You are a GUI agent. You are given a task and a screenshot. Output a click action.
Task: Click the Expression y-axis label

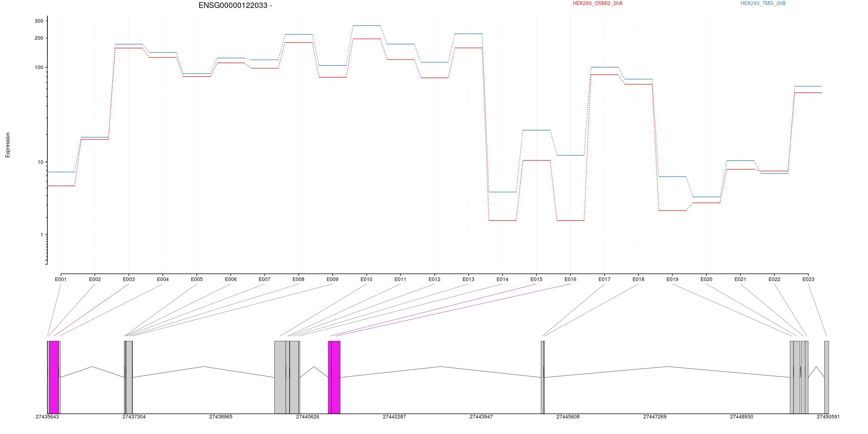click(8, 145)
